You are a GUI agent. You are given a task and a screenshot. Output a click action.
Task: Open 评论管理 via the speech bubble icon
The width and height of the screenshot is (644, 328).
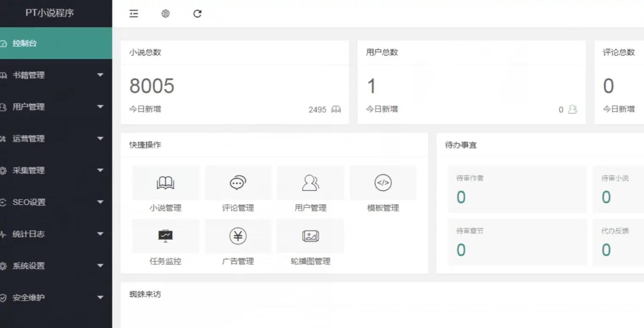point(238,183)
